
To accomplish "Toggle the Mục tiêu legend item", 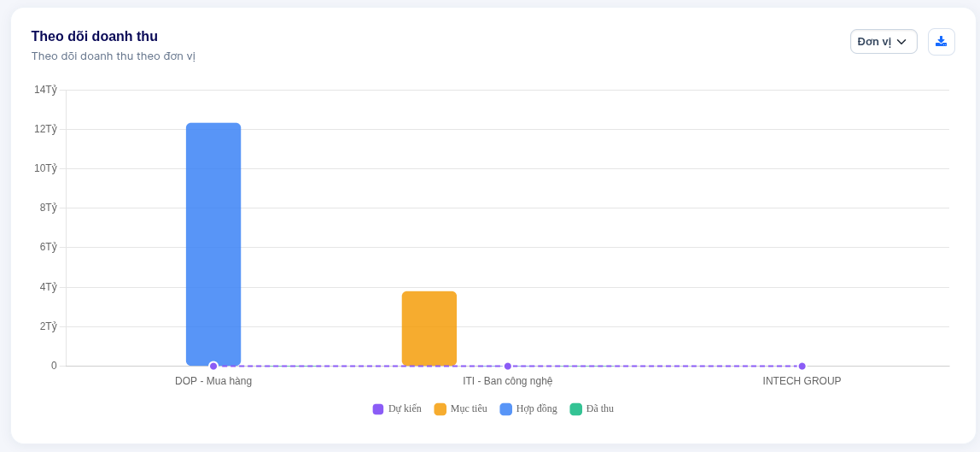I will 461,409.
